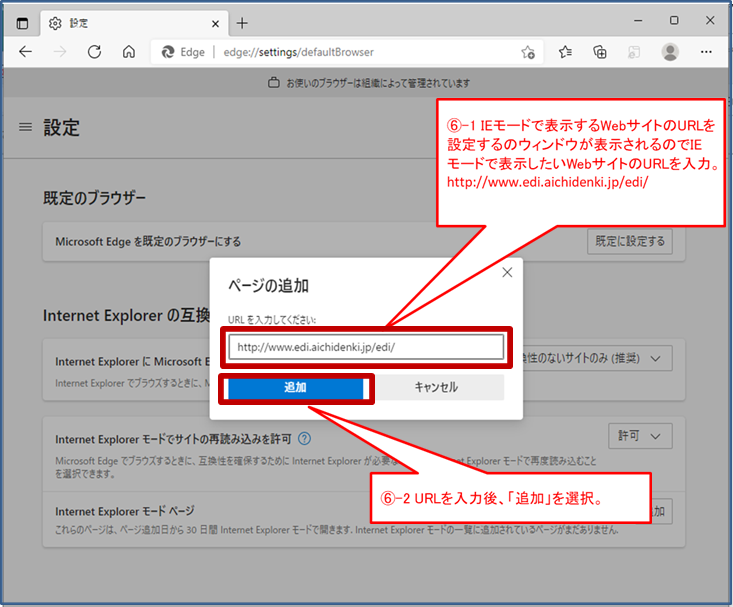The image size is (733, 607).
Task: Click the Internet Explorer モードでサイトの再読み込みを許可 label
Action: (x=173, y=439)
